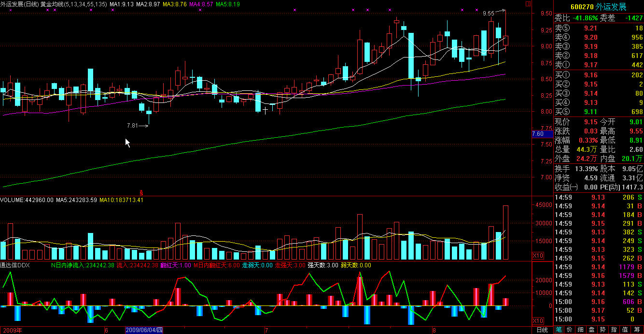
Task: Click the 总量 value 44.3万
Action: pyautogui.click(x=587, y=149)
